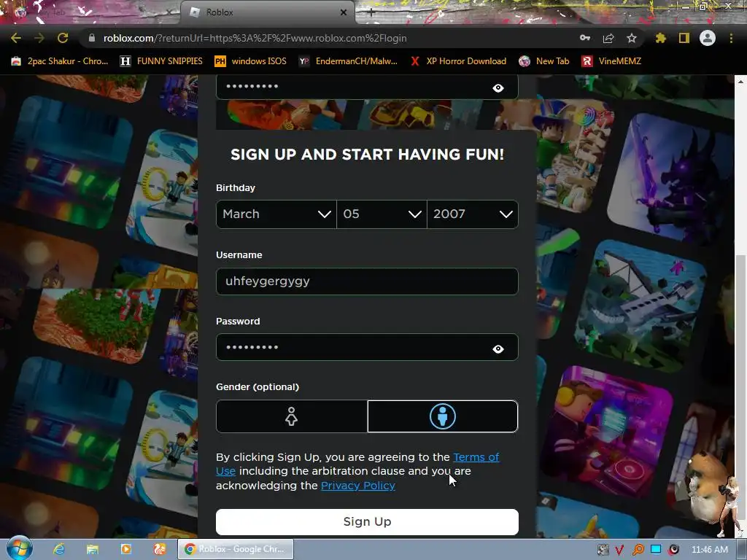Image resolution: width=747 pixels, height=560 pixels.
Task: Open the UC Browser taskbar icon
Action: pos(160,549)
